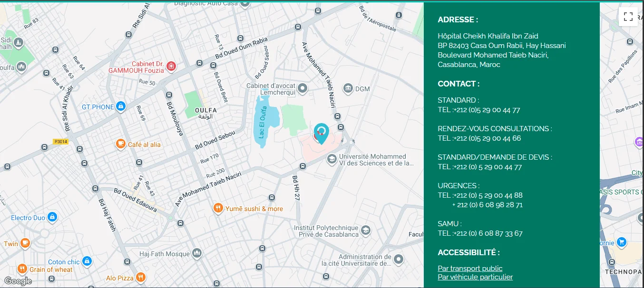Select the Coton chic shopping pin

tap(87, 261)
